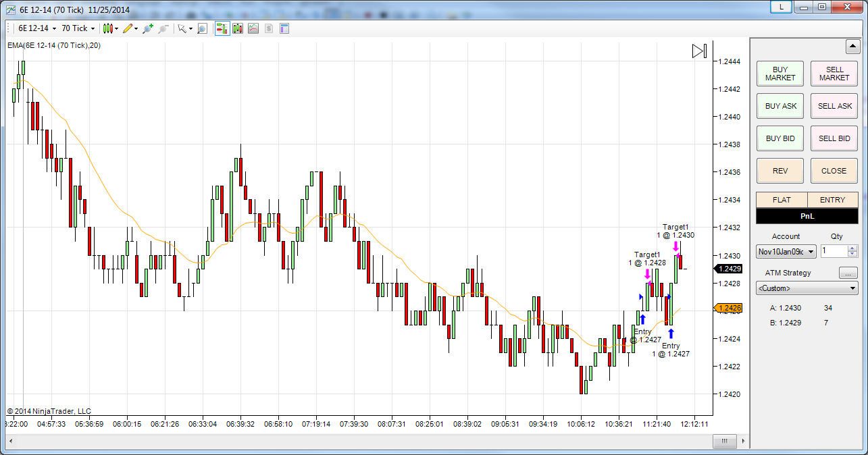Viewport: 868px width, 455px height.
Task: Click the 1.2444 price axis label
Action: 730,61
